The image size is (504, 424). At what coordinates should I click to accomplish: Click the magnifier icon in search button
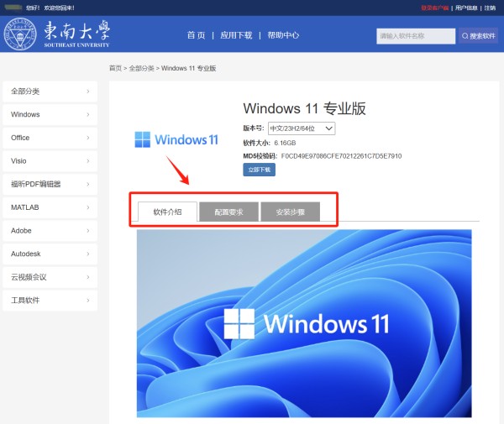pos(465,36)
